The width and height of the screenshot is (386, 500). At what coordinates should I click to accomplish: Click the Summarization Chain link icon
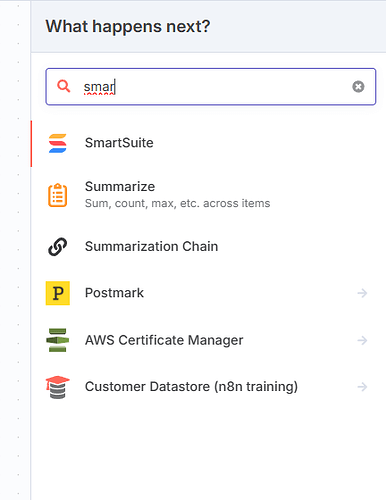tap(58, 247)
